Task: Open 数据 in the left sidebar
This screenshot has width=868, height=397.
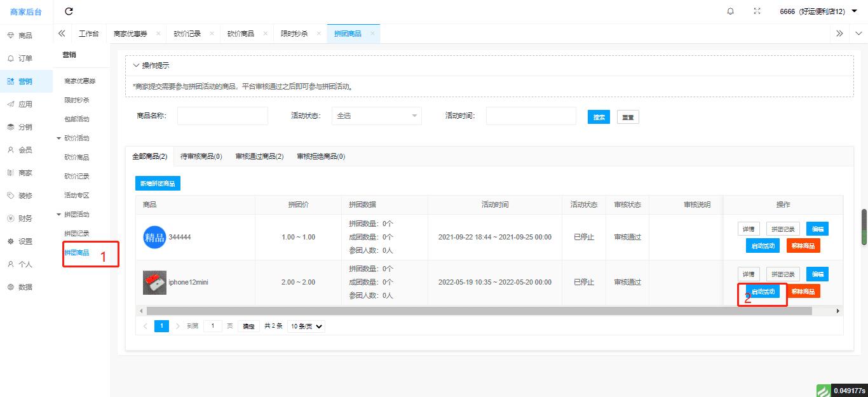Action: tap(25, 287)
